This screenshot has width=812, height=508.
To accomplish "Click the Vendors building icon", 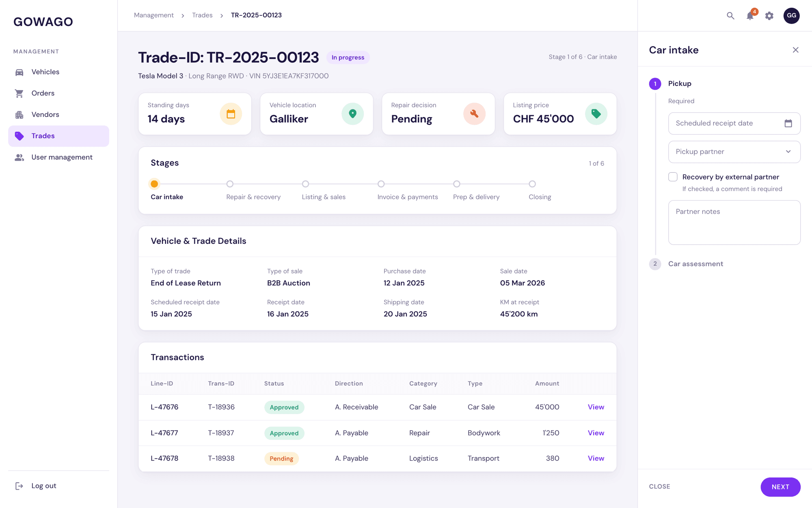I will [19, 115].
